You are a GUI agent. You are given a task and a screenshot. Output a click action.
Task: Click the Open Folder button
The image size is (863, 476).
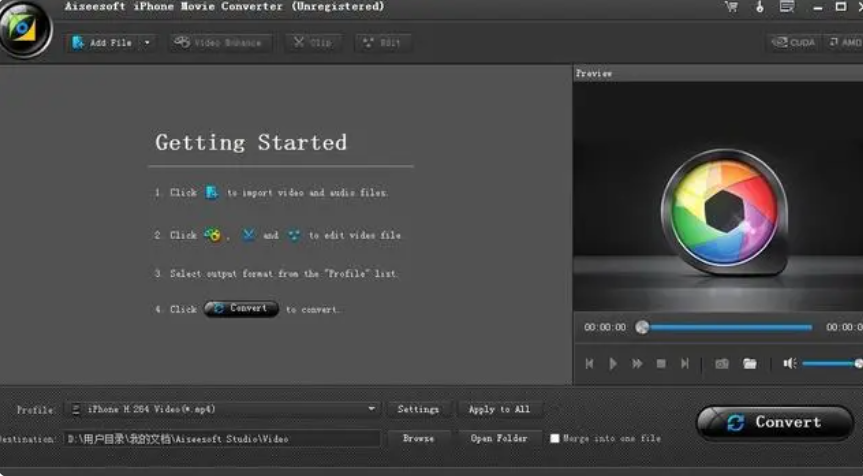pyautogui.click(x=499, y=439)
